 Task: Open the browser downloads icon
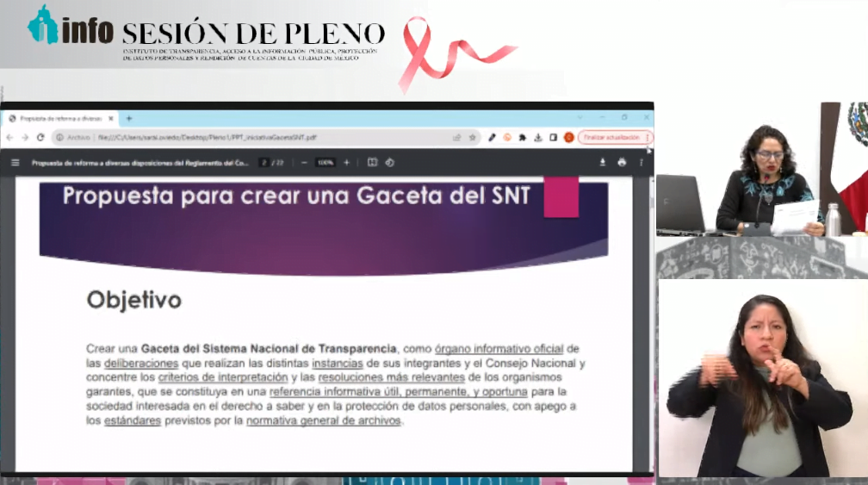point(537,137)
